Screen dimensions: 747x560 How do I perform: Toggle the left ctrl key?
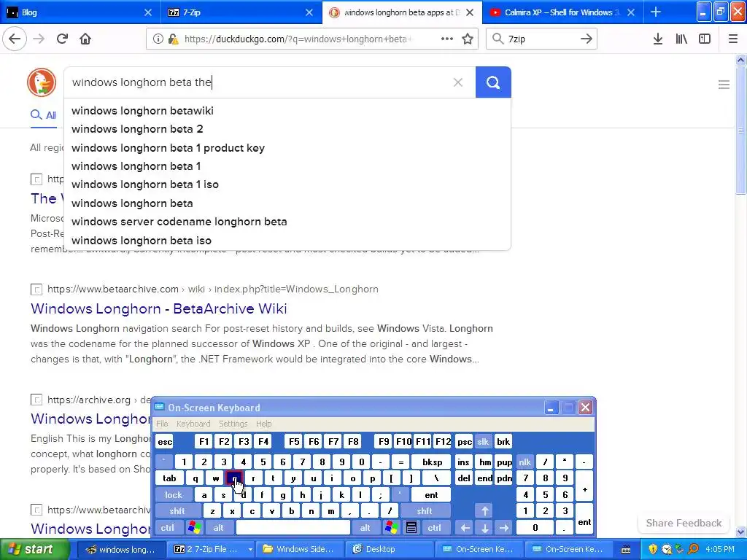(168, 528)
